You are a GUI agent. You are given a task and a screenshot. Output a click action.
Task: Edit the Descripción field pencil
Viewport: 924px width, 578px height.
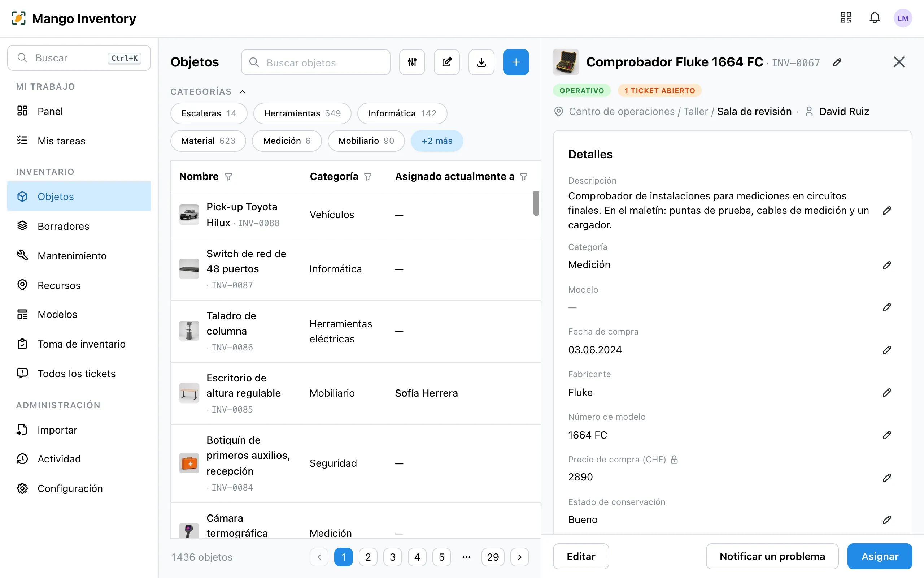(x=886, y=210)
